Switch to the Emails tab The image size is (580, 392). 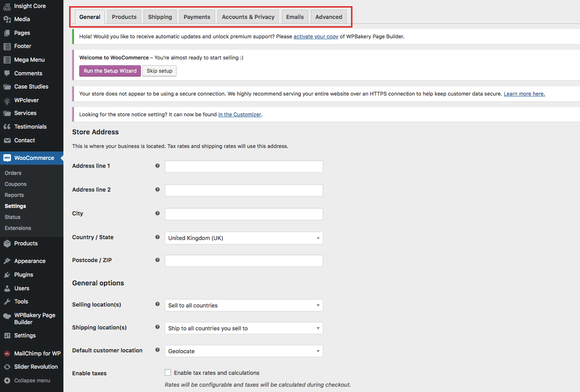click(295, 17)
